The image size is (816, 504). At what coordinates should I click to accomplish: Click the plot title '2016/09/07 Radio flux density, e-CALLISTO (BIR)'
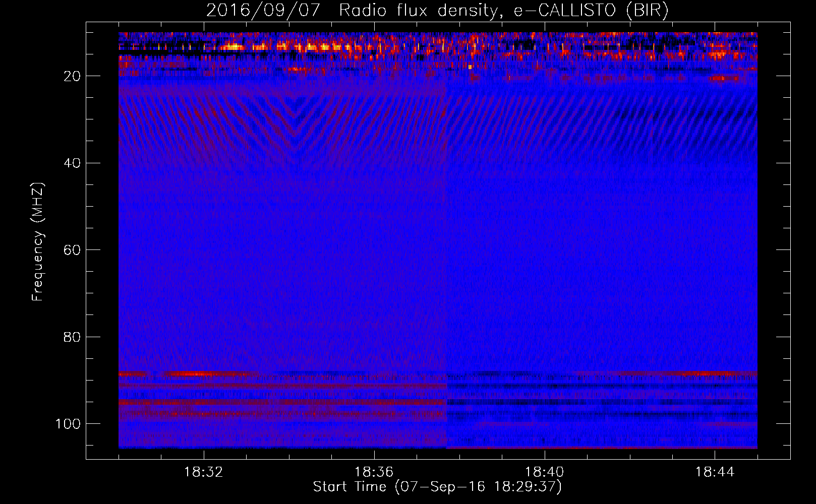[437, 11]
